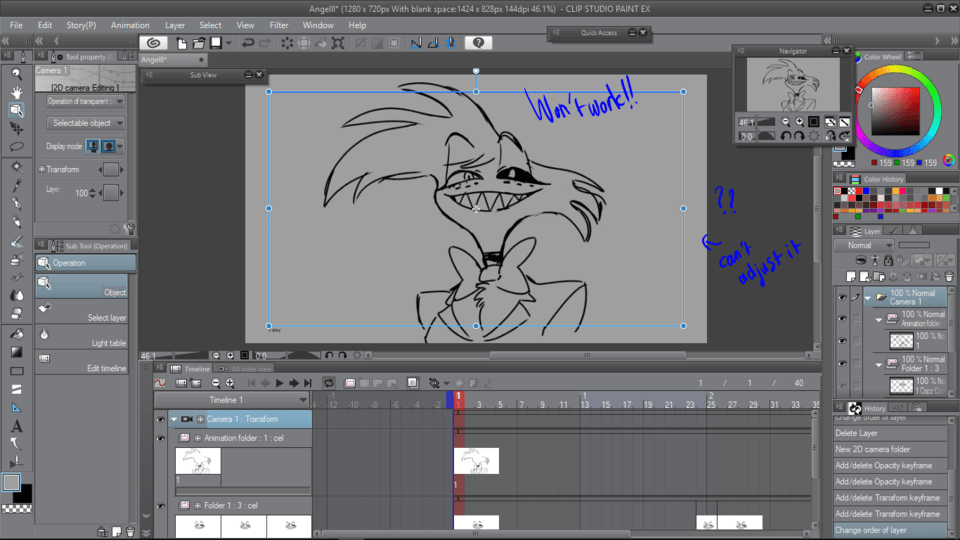Select the Lasso selection tool
This screenshot has height=540, width=960.
coord(17,147)
